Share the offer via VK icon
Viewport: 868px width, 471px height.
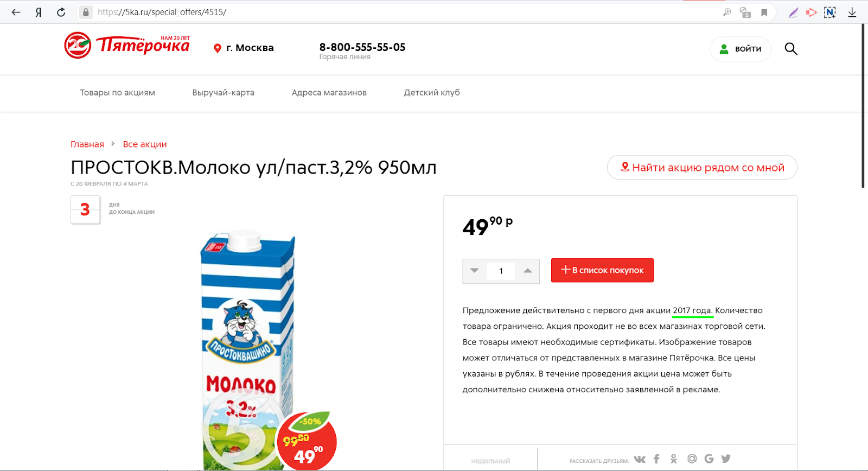(x=640, y=459)
